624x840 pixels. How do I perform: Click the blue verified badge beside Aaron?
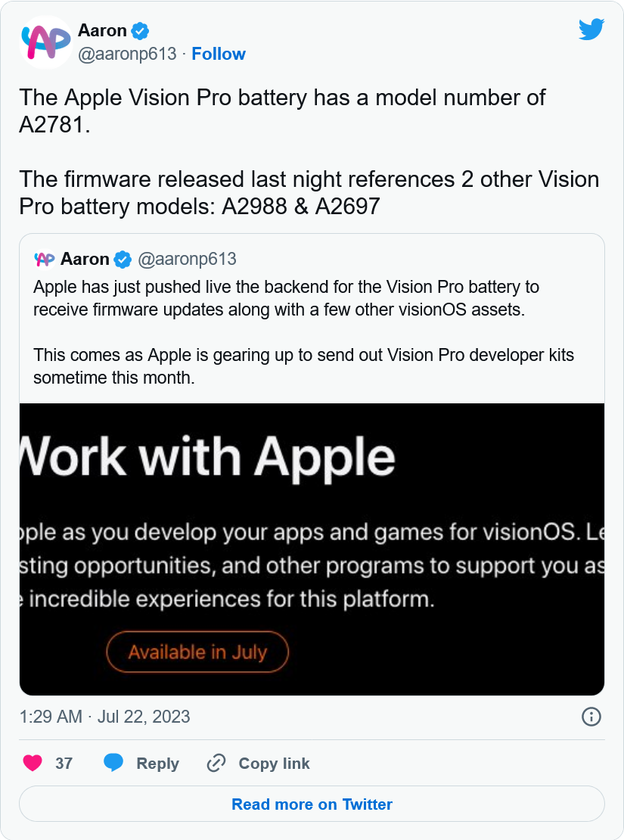(141, 31)
